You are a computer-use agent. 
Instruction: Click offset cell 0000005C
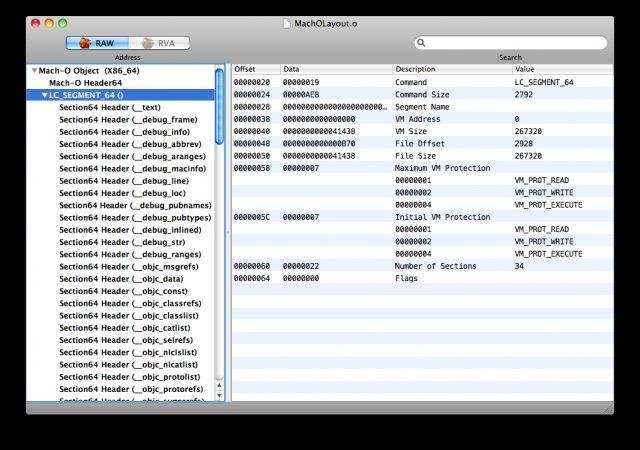click(252, 217)
